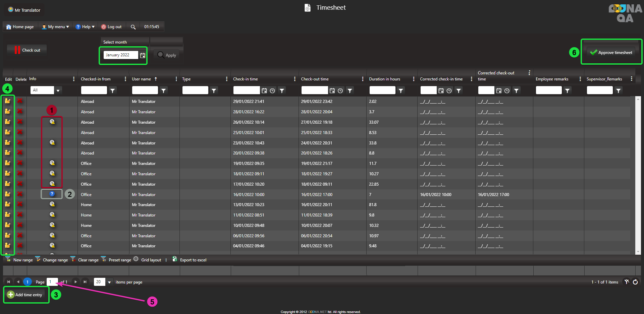
Task: Open the Check-in time column options menu
Action: click(x=294, y=79)
